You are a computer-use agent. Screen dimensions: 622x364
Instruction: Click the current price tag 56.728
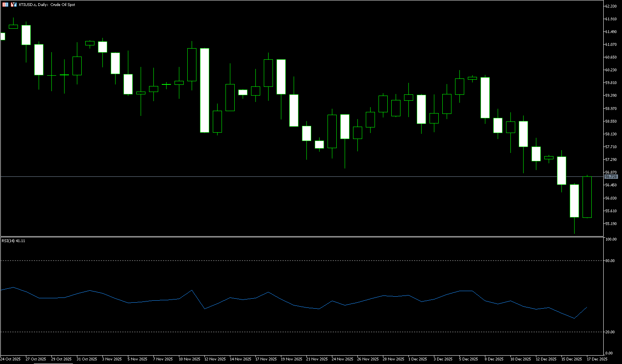point(611,176)
